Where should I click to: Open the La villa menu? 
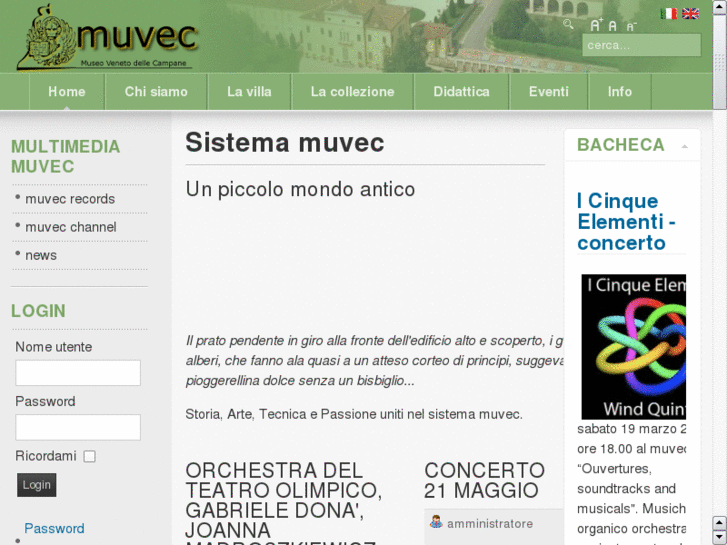249,91
